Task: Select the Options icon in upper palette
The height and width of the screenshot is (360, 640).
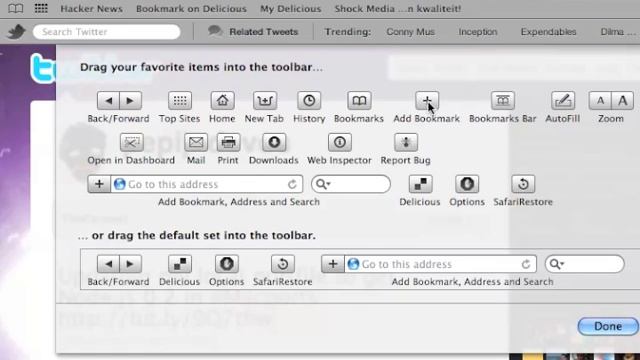Action: [467, 184]
